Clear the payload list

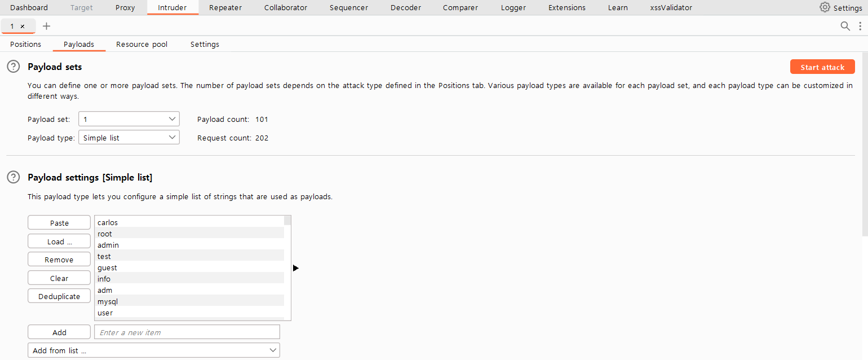pyautogui.click(x=59, y=278)
